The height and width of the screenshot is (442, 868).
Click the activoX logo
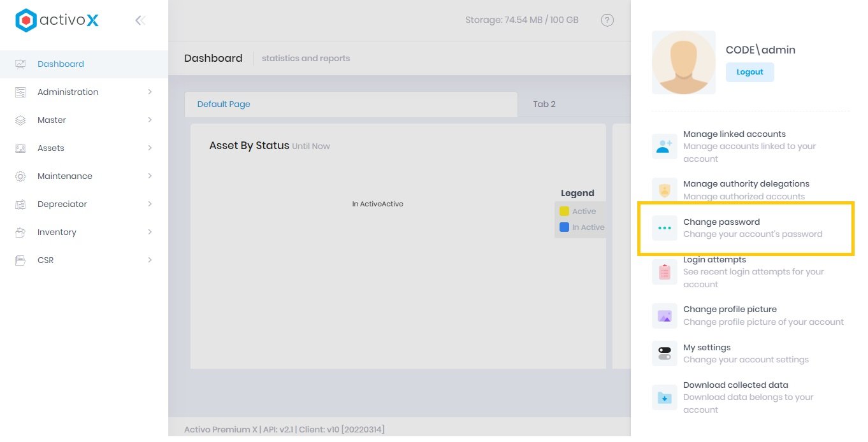click(57, 20)
